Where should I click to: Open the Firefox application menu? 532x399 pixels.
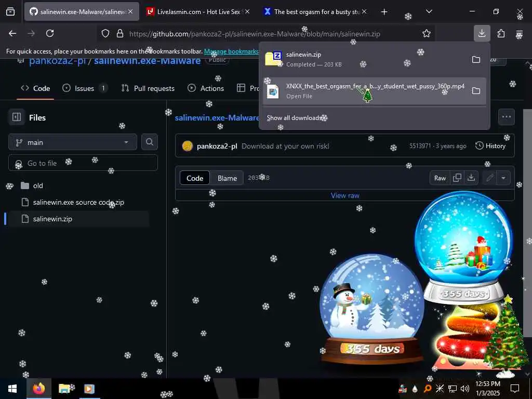click(519, 34)
